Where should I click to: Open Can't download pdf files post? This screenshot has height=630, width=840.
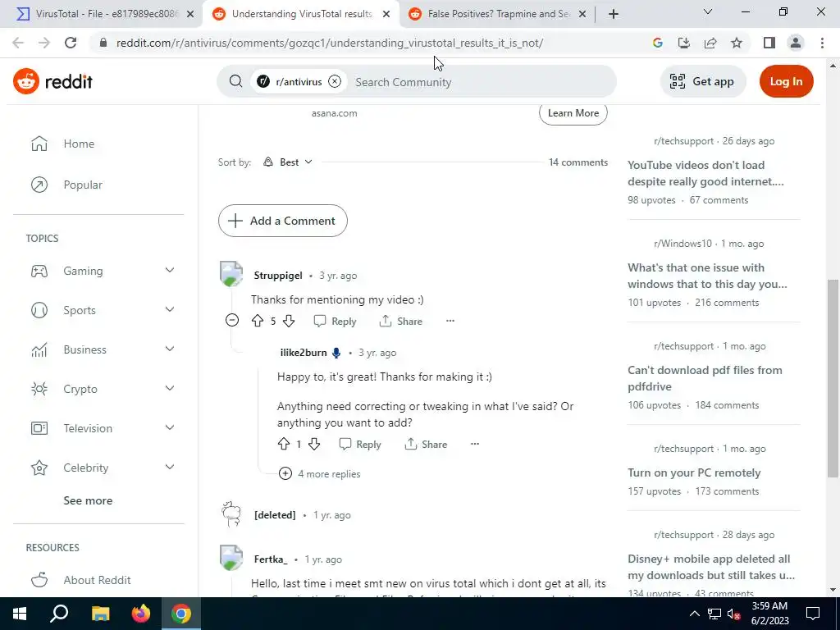click(705, 378)
